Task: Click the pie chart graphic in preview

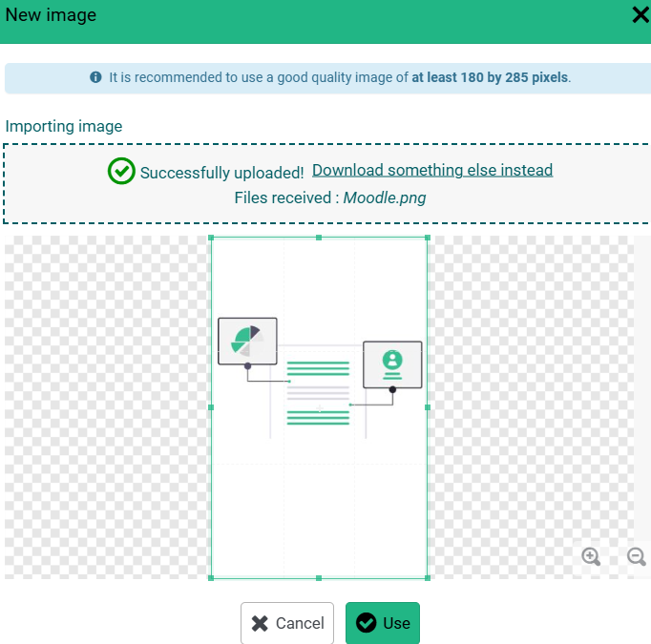Action: click(247, 342)
